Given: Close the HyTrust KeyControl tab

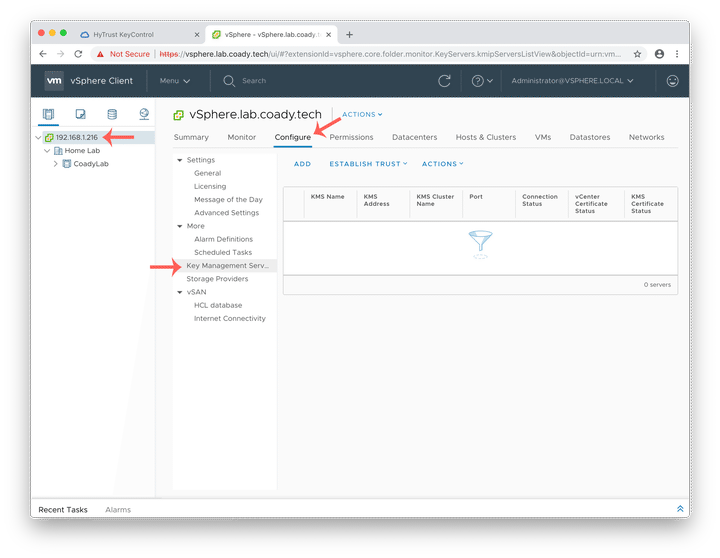Looking at the screenshot, I should pos(197,34).
